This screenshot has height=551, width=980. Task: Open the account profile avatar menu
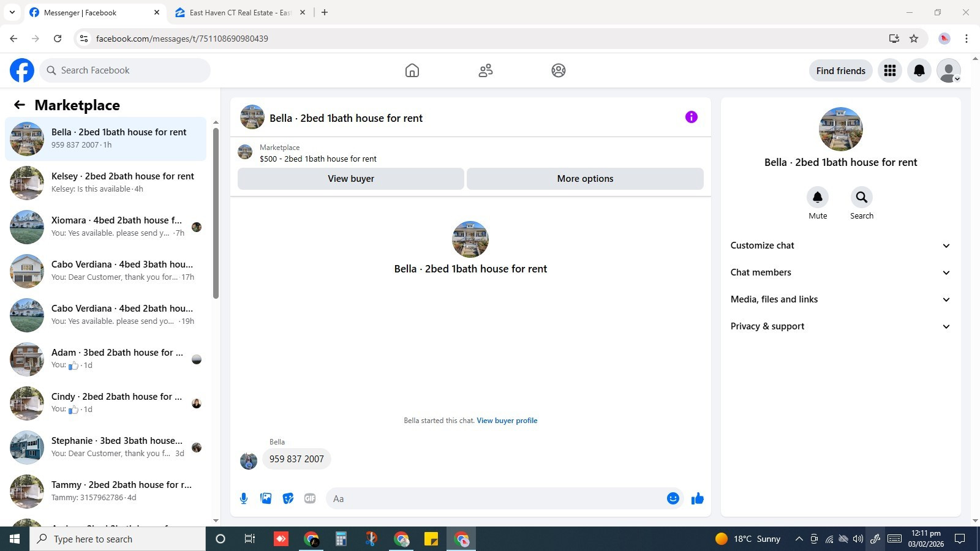949,70
